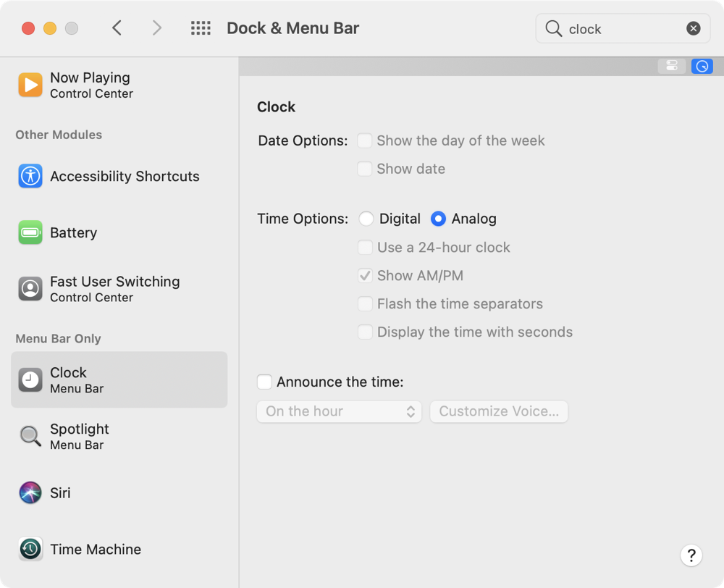Click the Customize Voice button
Image resolution: width=724 pixels, height=588 pixels.
[499, 411]
